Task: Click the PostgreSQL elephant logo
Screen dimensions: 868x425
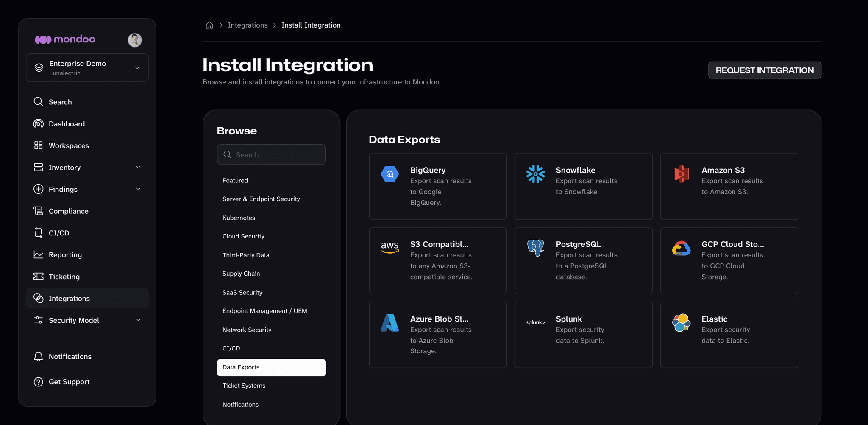Action: click(x=535, y=248)
